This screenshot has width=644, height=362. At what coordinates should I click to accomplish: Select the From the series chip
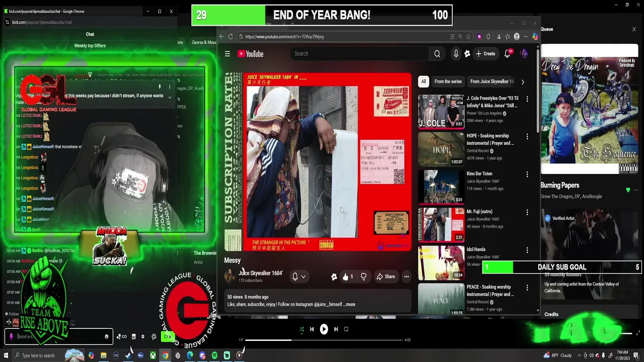coord(448,81)
